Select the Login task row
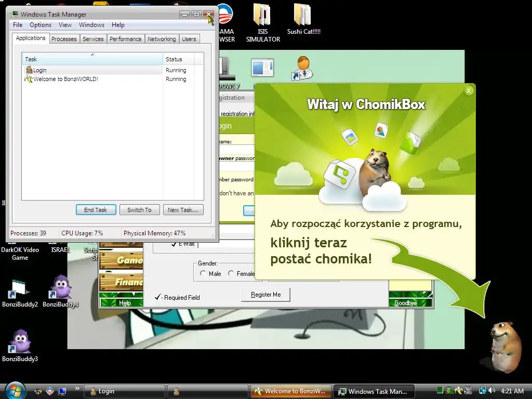Screen dimensions: 532x399 pos(92,70)
